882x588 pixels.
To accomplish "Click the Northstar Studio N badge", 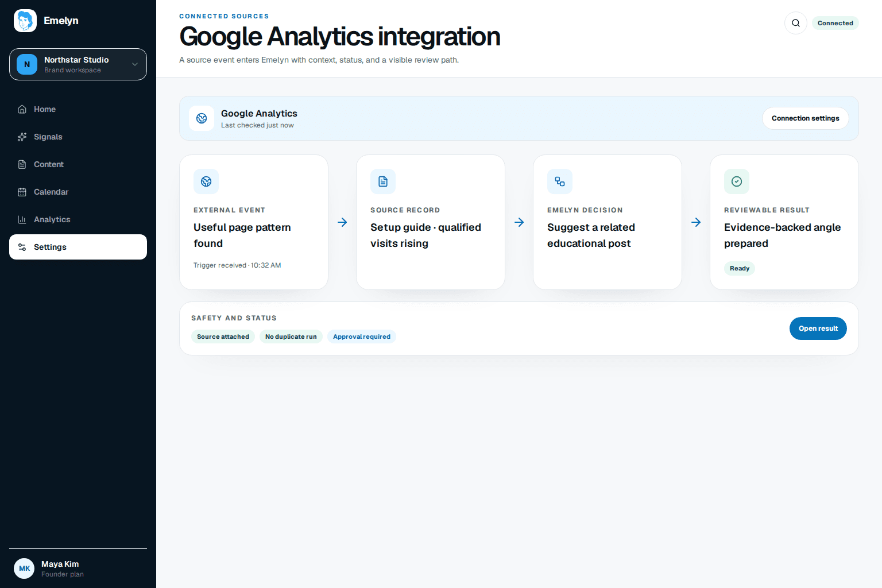I will [x=27, y=64].
